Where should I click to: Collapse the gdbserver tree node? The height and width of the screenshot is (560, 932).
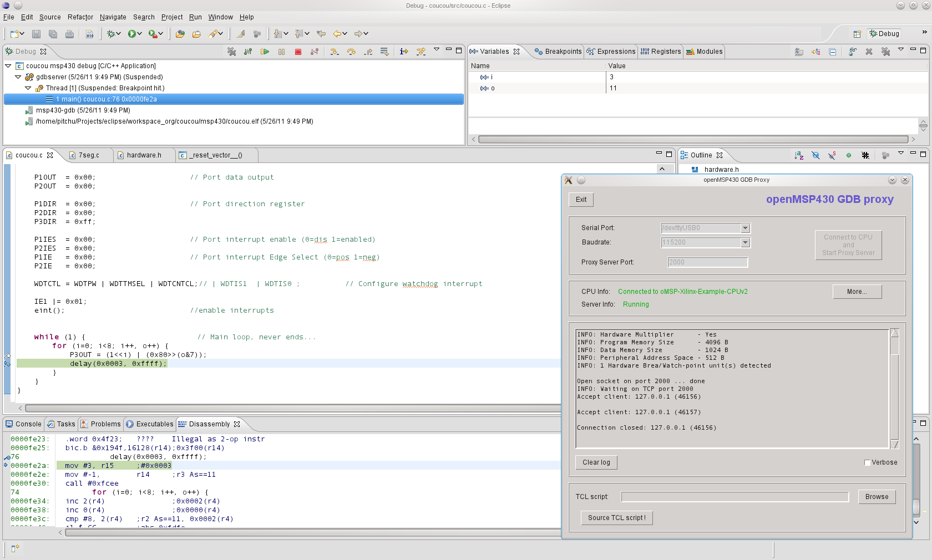[18, 77]
